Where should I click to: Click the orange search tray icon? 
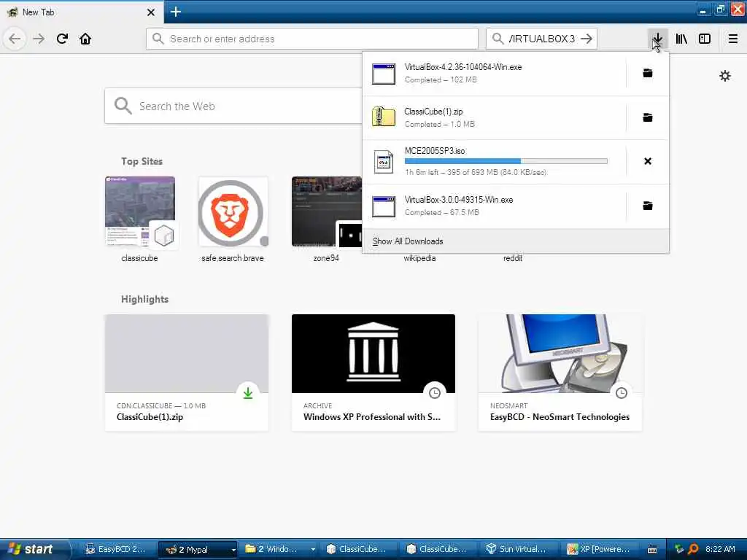[x=693, y=549]
